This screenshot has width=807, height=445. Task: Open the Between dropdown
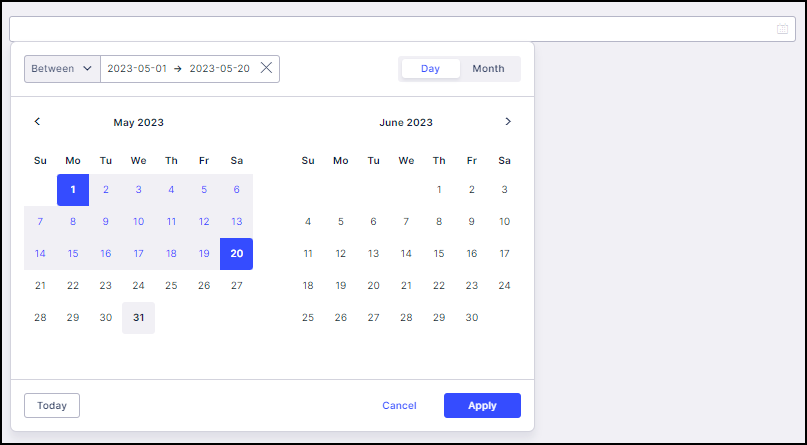[x=62, y=68]
